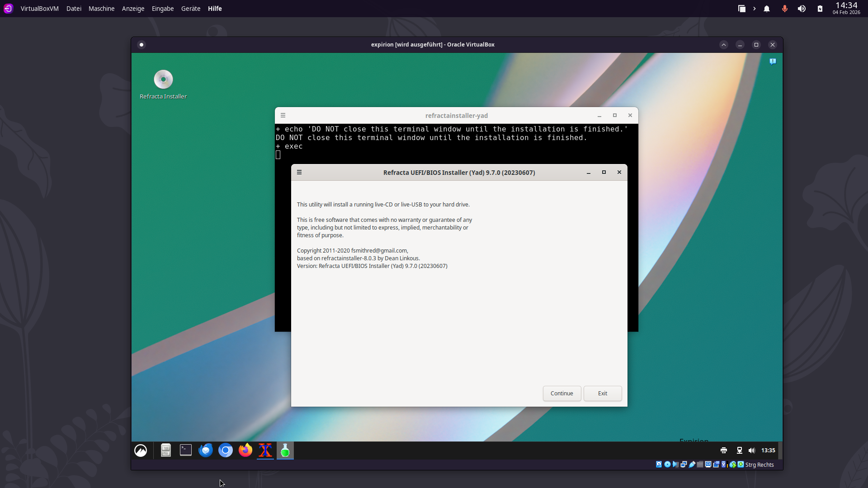Open file manager from guest taskbar
The width and height of the screenshot is (868, 488).
166,450
